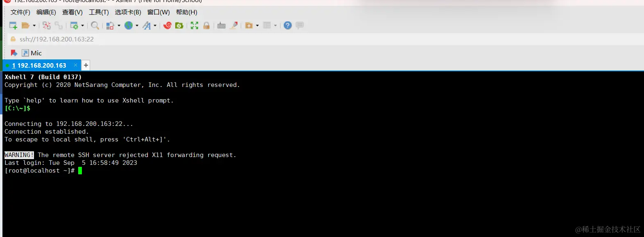Click the grayed Reconnect chain icon
Screen dimensions: 644x237
click(x=59, y=25)
